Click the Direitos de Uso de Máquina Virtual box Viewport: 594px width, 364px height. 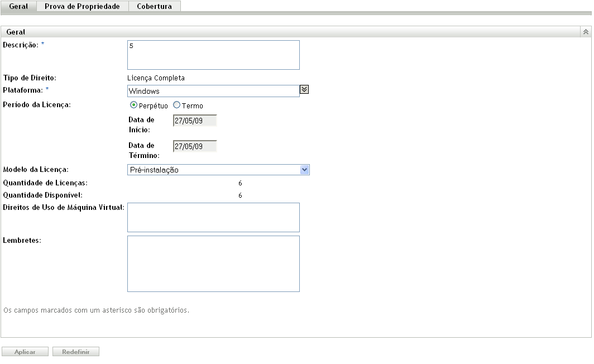[213, 217]
